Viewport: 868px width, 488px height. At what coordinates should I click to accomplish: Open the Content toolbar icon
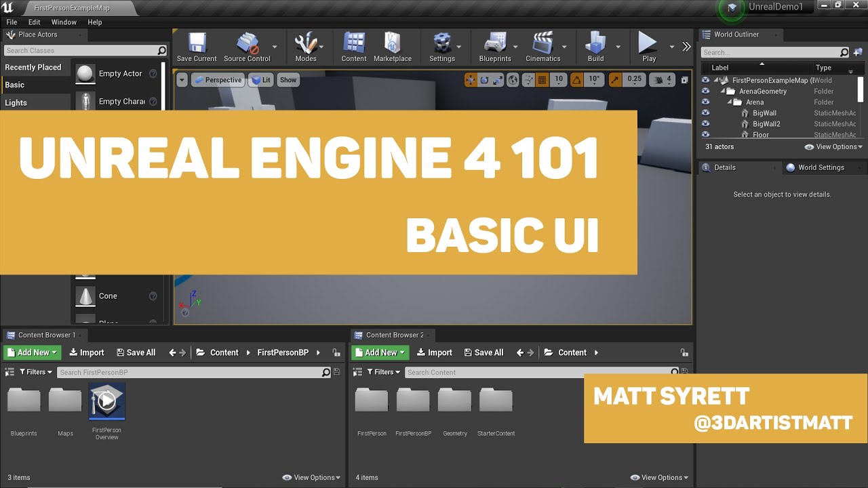(354, 47)
